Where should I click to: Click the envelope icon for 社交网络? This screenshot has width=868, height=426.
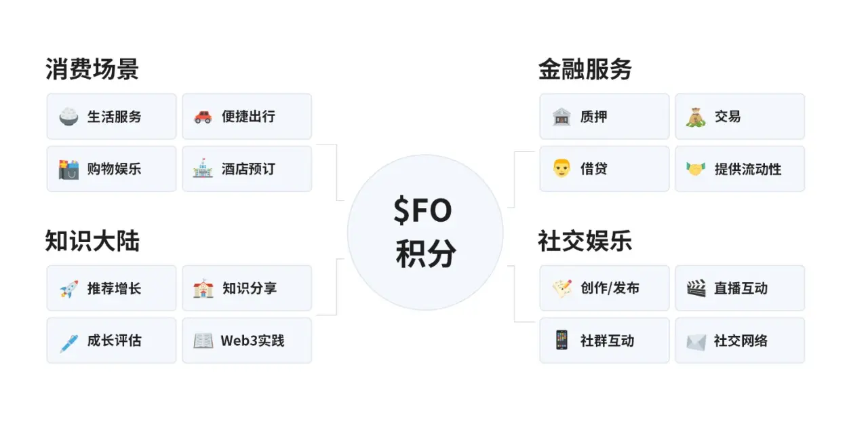click(696, 341)
